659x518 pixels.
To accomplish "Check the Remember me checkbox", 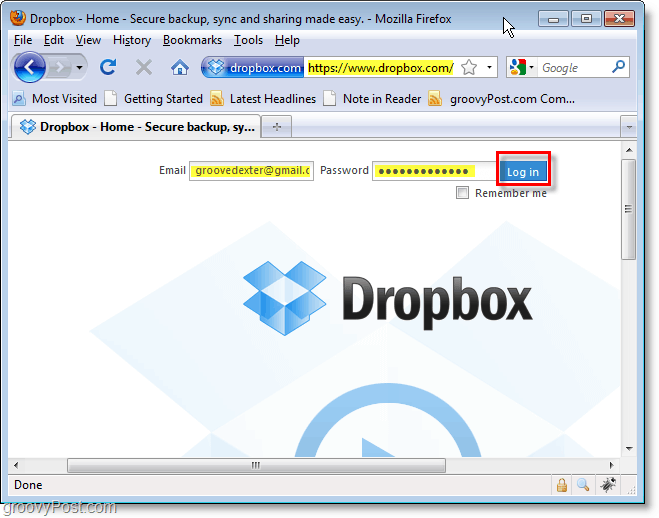I will [462, 193].
